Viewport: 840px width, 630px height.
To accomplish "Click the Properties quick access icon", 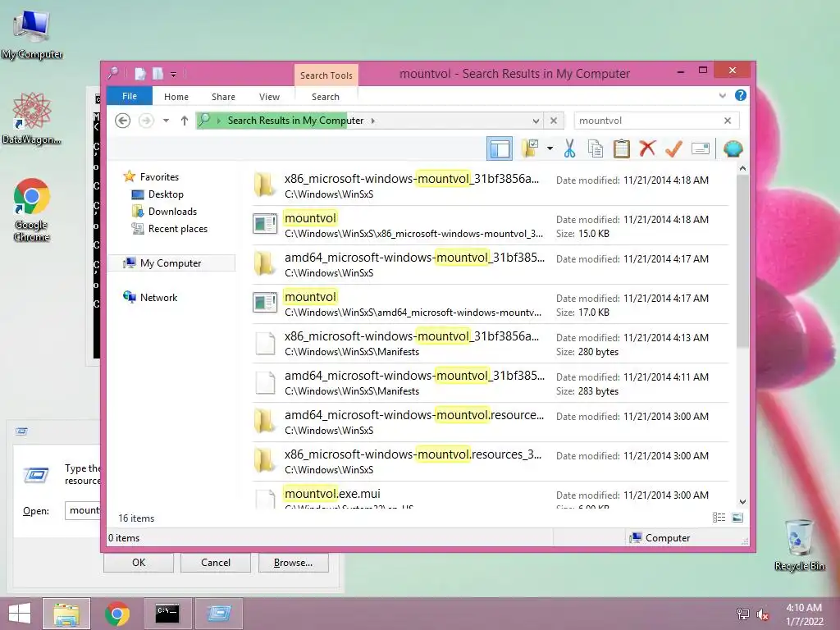I will [140, 74].
